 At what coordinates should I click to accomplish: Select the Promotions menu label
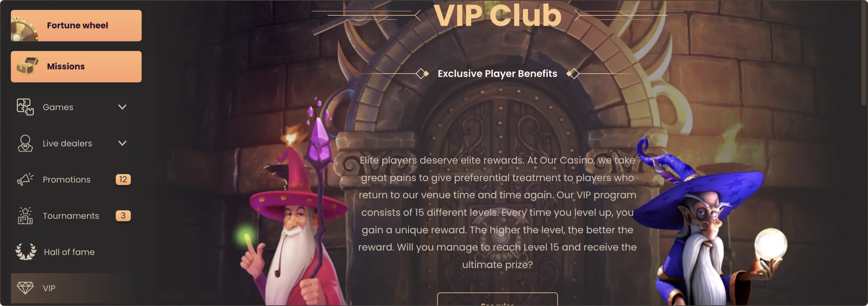66,180
